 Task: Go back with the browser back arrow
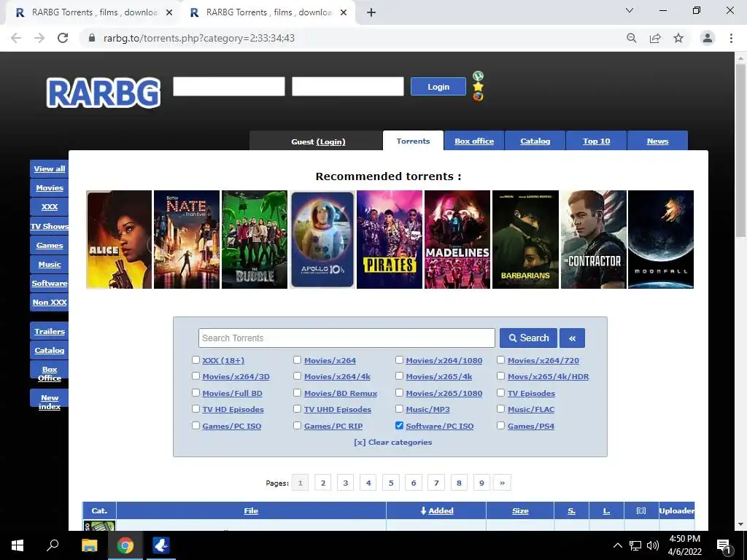(16, 38)
